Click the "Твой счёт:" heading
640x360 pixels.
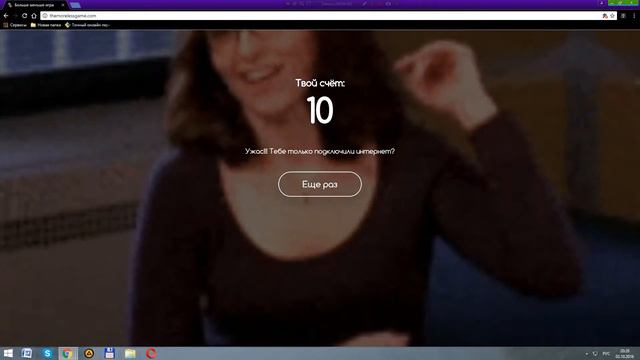coord(320,83)
